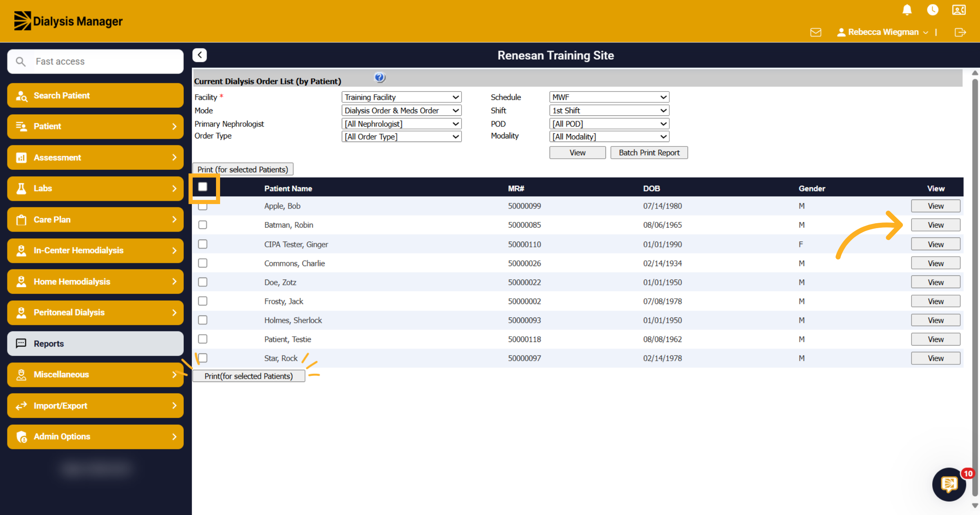Viewport: 980px width, 515px height.
Task: Click the scrollbar down arrow
Action: pyautogui.click(x=975, y=506)
